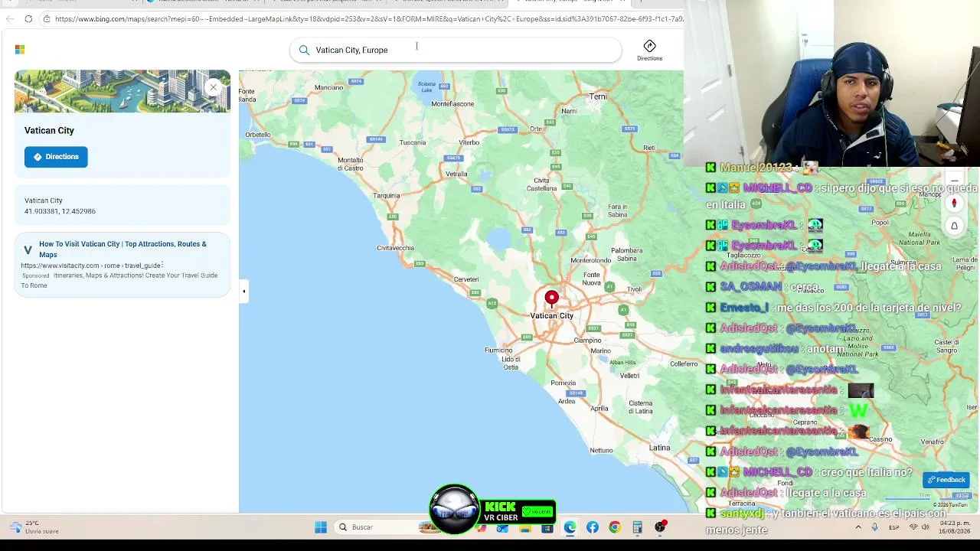980x551 pixels.
Task: Close the Vatican City info card
Action: 214,86
